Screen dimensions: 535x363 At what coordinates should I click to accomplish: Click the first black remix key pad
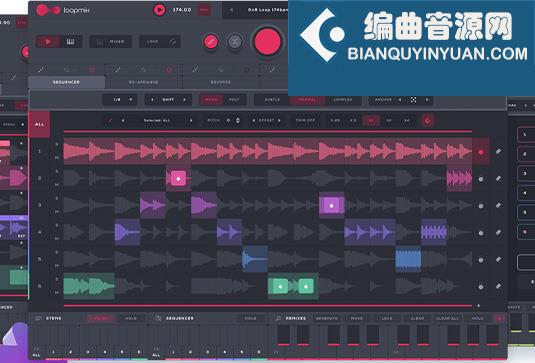(x=284, y=335)
